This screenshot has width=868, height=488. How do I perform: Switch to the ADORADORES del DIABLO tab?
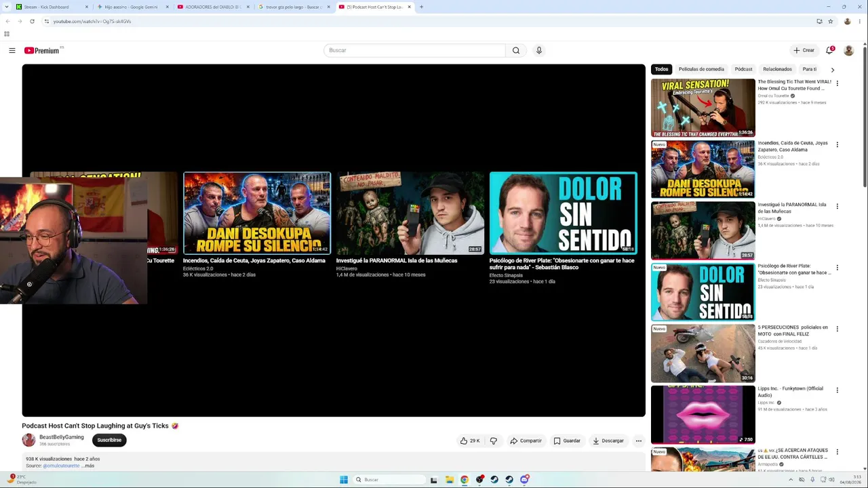coord(213,7)
